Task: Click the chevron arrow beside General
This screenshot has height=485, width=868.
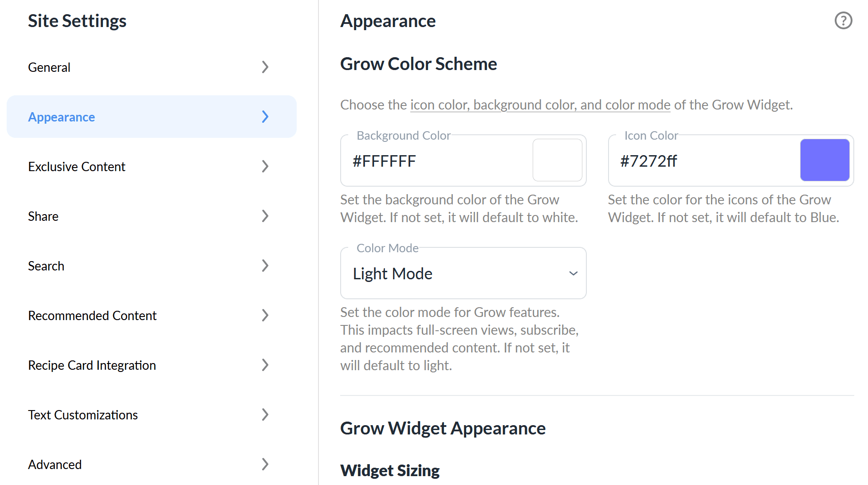Action: (265, 67)
